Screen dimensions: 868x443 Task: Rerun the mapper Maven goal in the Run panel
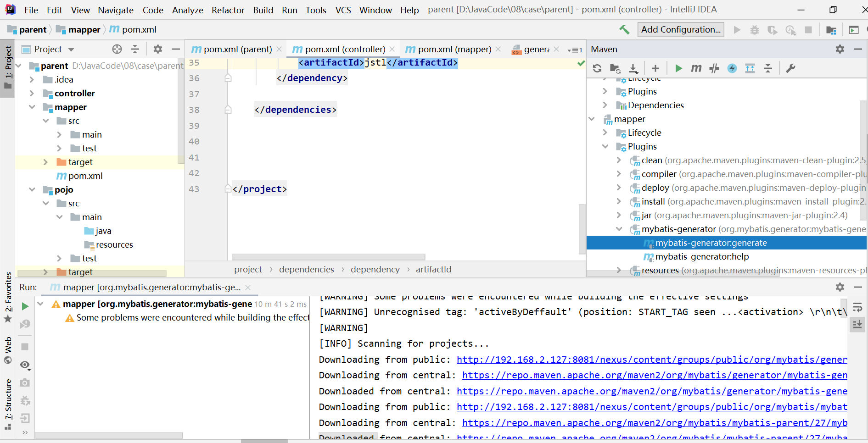pos(25,306)
